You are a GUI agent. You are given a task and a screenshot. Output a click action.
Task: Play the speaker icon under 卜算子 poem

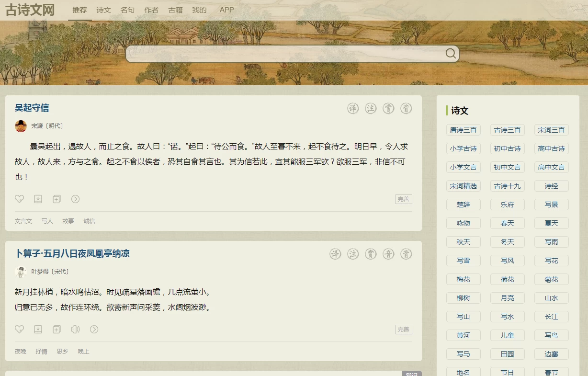pyautogui.click(x=76, y=329)
